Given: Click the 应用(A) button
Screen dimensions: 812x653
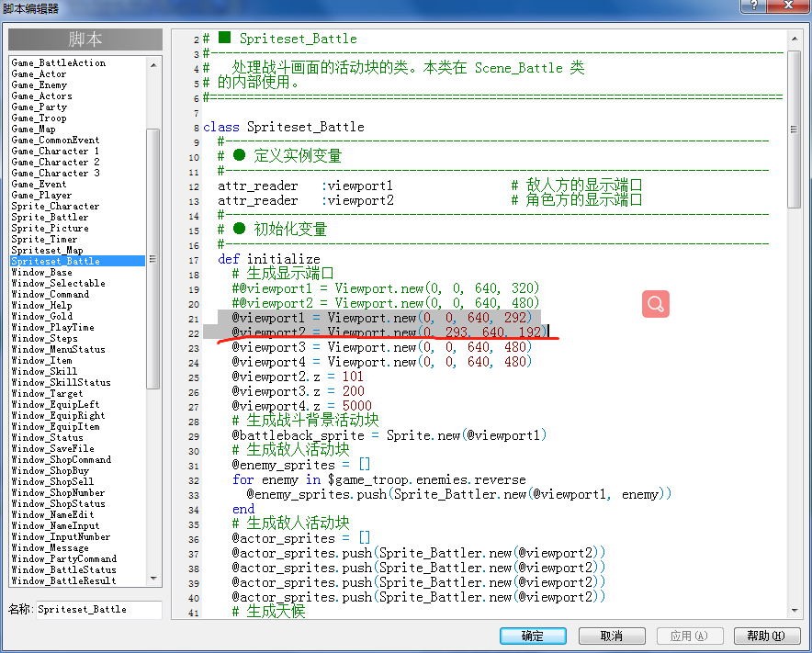Looking at the screenshot, I should coord(689,636).
